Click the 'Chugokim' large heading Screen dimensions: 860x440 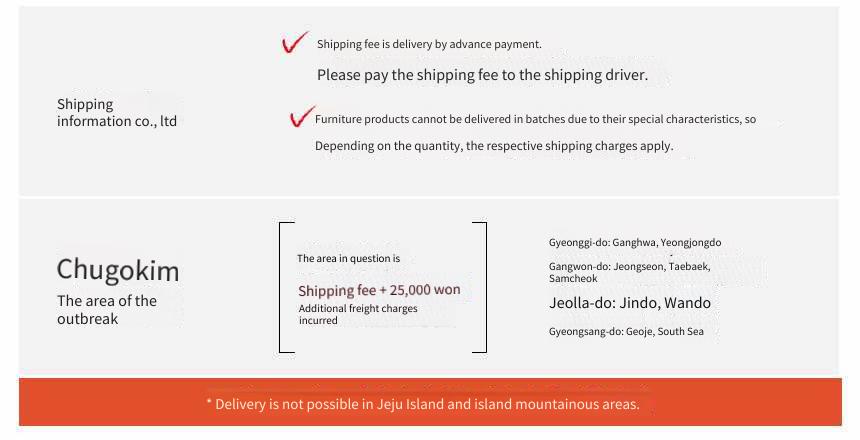tap(118, 270)
